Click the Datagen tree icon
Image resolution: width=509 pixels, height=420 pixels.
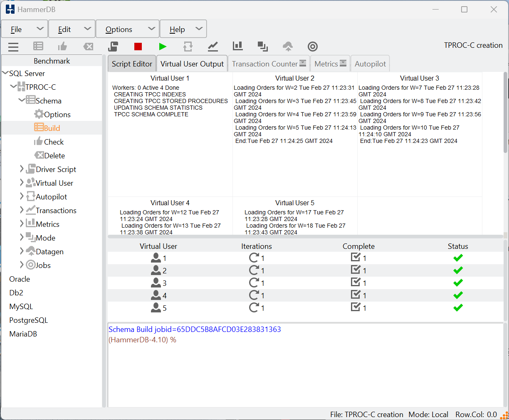coord(30,251)
